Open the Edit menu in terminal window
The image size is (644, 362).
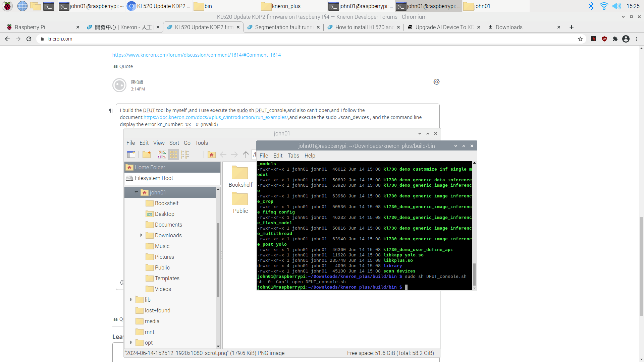coord(278,156)
